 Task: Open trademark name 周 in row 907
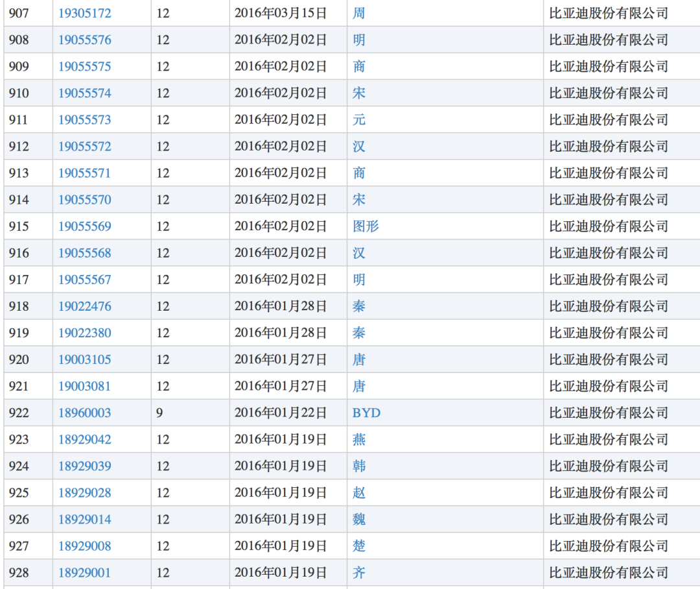pyautogui.click(x=359, y=13)
